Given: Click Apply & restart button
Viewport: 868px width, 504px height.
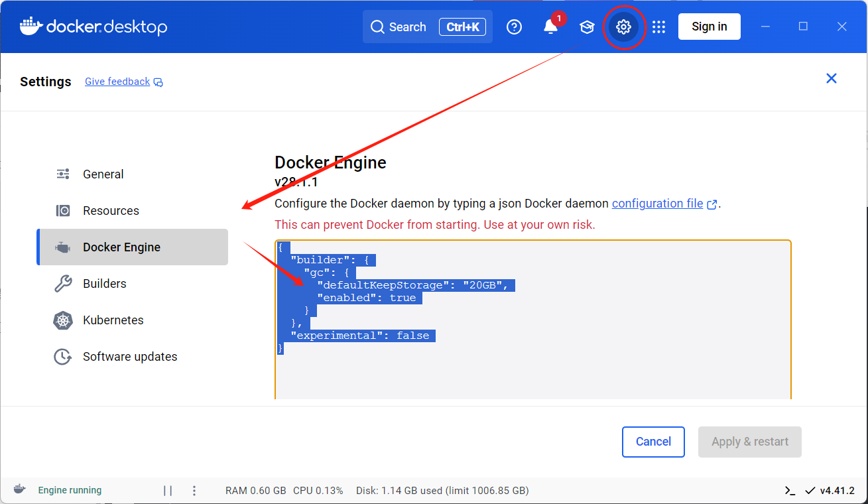Looking at the screenshot, I should (x=750, y=442).
